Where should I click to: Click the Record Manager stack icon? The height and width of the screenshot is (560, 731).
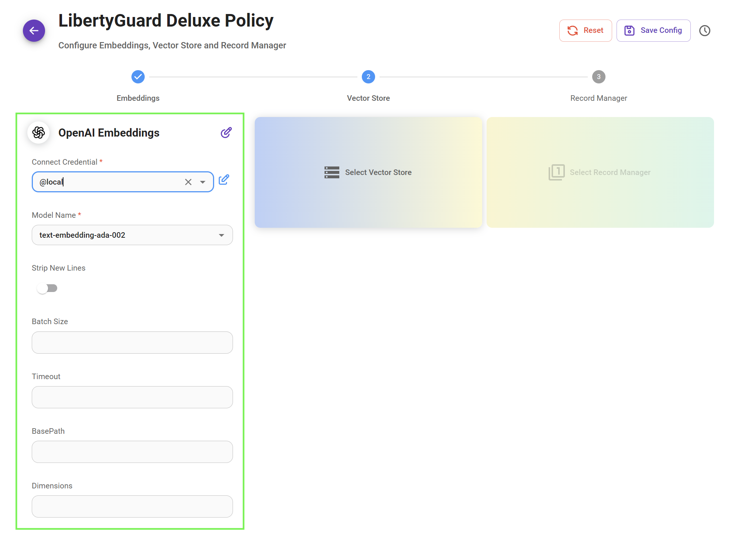click(x=556, y=172)
